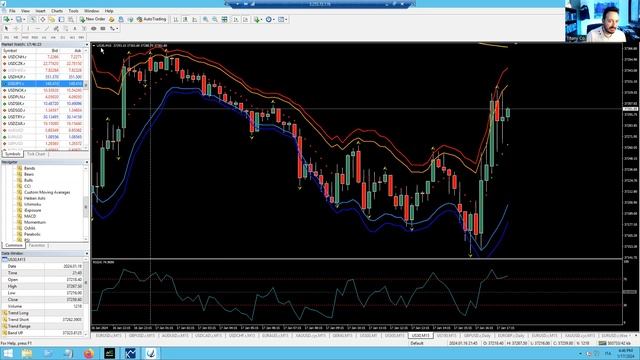Toggle the Data Window toolbar icon
Image resolution: width=640 pixels, height=360 pixels.
42,19
